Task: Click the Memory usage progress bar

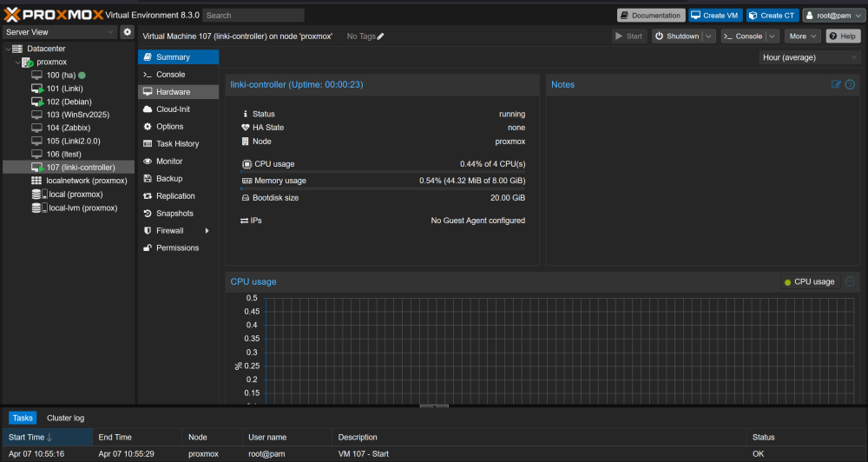Action: (383, 189)
